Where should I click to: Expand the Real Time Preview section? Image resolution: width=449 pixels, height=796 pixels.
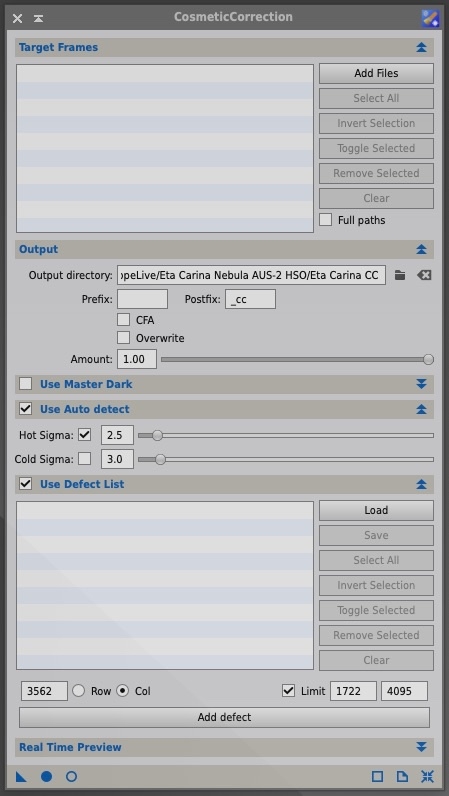(421, 747)
